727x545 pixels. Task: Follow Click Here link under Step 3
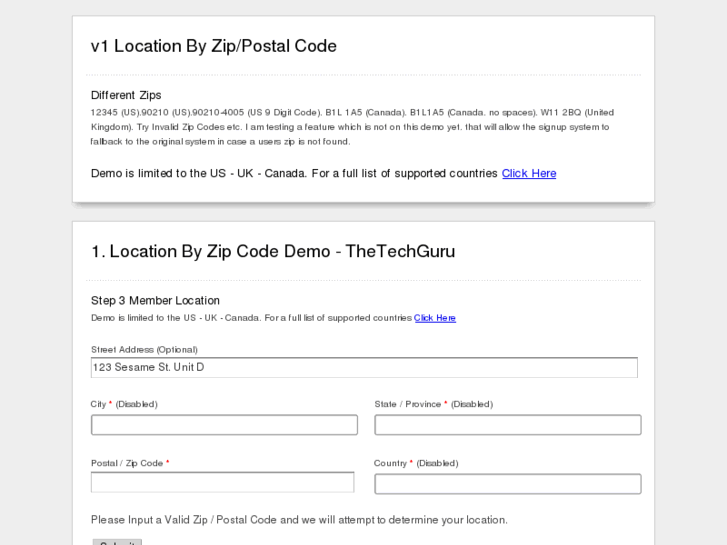coord(435,318)
